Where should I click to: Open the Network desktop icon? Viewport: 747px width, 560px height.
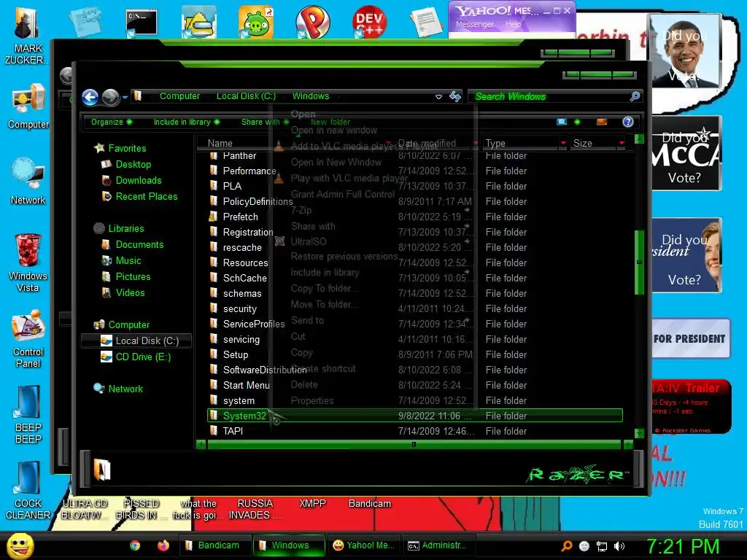click(28, 182)
